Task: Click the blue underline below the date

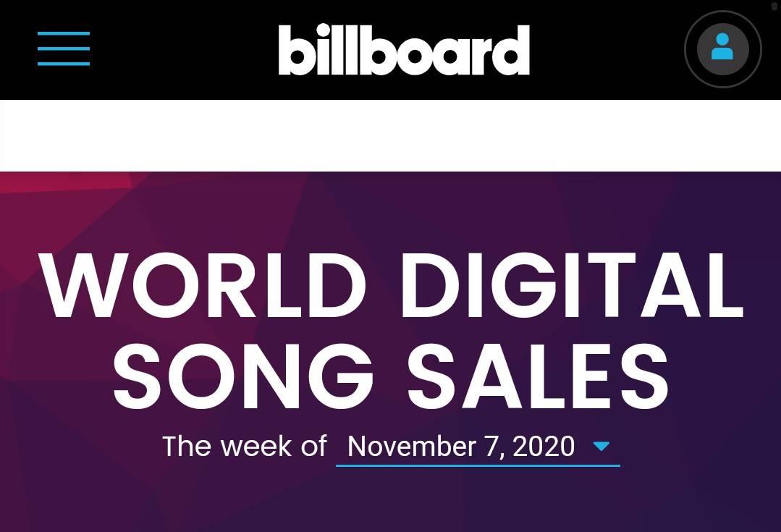Action: 478,465
